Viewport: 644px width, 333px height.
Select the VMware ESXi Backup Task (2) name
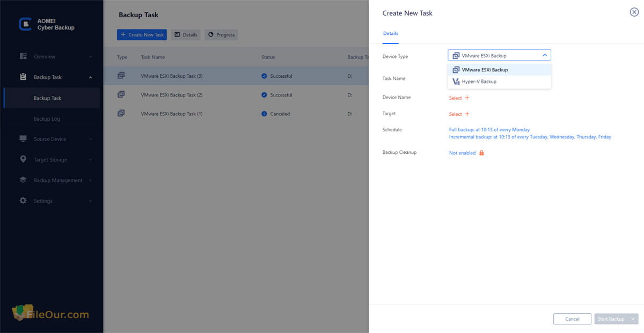coord(172,95)
